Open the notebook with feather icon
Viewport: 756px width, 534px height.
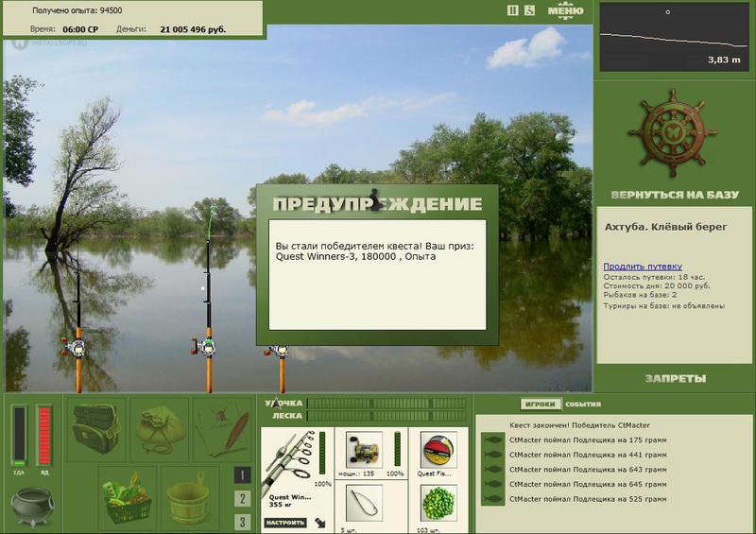223,428
